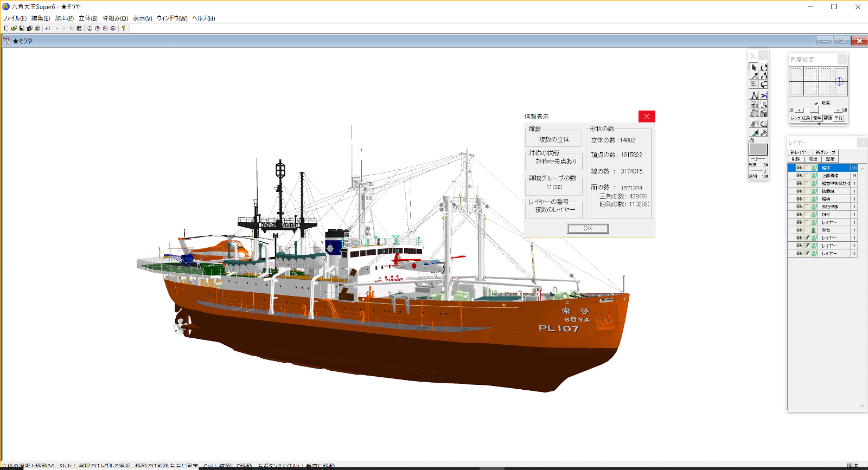Open the ファイル(F) menu
Image resolution: width=868 pixels, height=470 pixels.
coord(15,18)
